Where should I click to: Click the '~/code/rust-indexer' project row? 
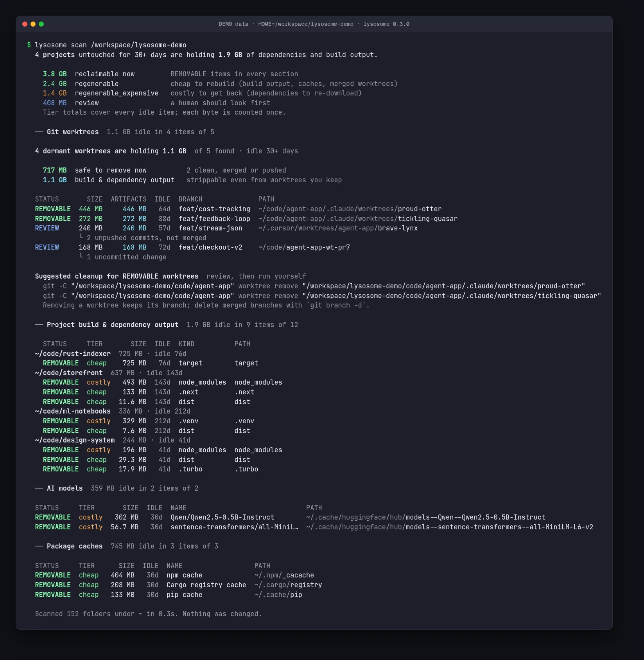111,354
